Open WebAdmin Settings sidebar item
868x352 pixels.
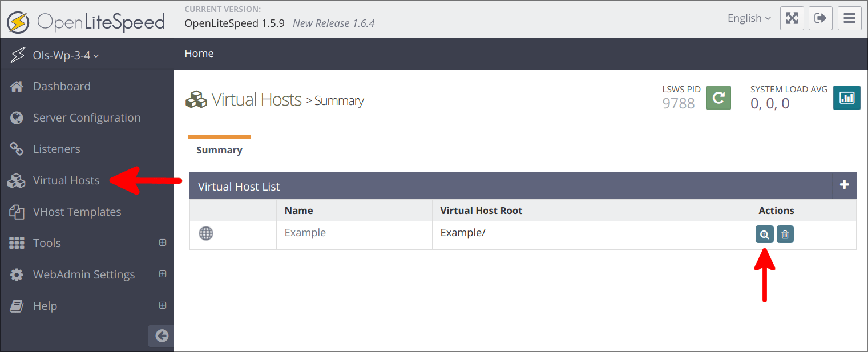84,274
